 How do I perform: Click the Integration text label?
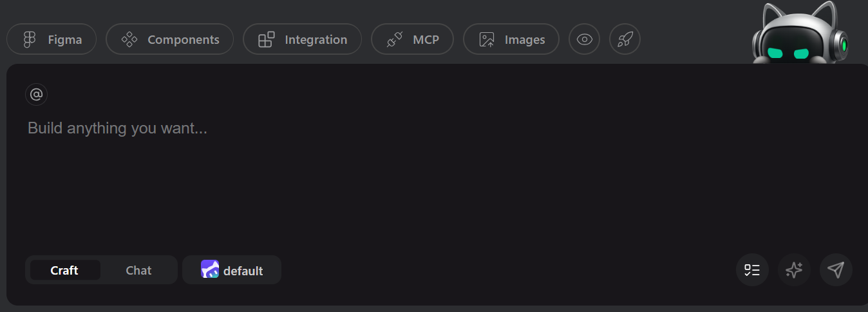tap(316, 39)
